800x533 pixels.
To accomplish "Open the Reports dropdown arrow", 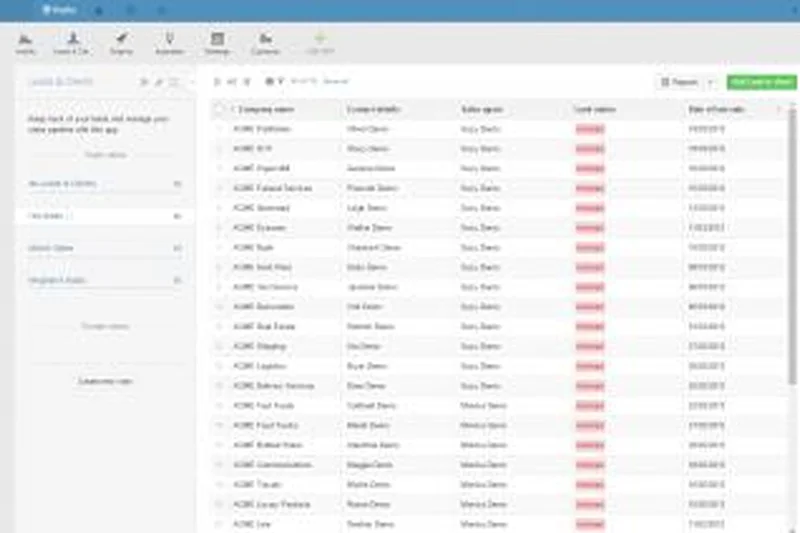I will tap(711, 82).
